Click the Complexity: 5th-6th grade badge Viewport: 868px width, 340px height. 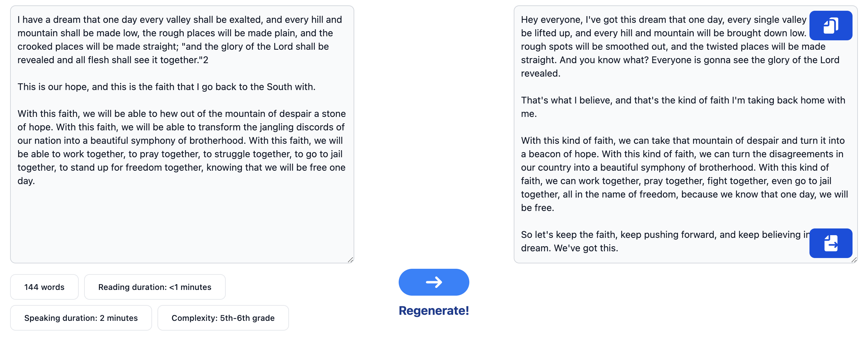coord(223,318)
